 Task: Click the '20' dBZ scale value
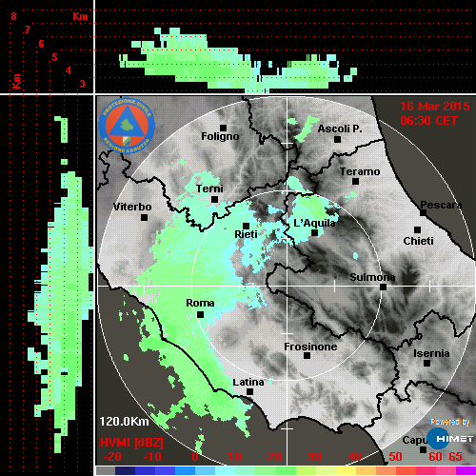click(274, 457)
